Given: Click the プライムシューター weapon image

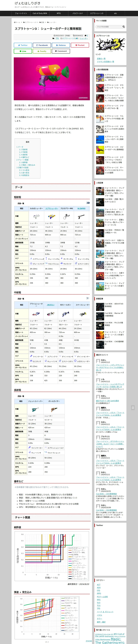Looking at the screenshot, I should click(x=36, y=314).
